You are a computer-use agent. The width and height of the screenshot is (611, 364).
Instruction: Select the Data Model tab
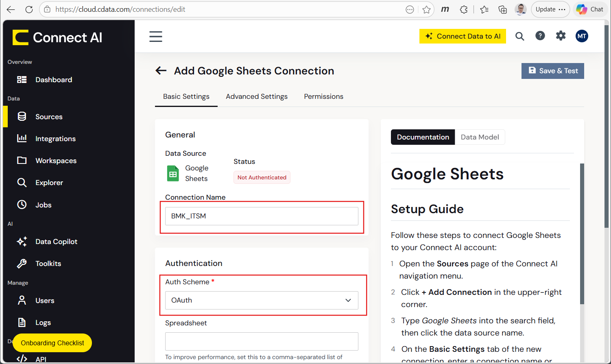[480, 137]
